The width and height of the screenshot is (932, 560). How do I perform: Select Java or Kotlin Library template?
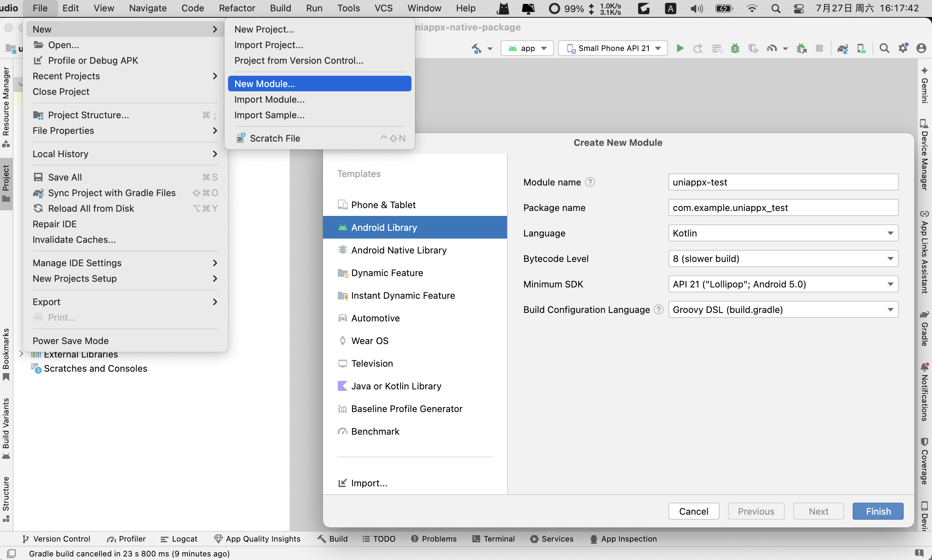tap(414, 385)
